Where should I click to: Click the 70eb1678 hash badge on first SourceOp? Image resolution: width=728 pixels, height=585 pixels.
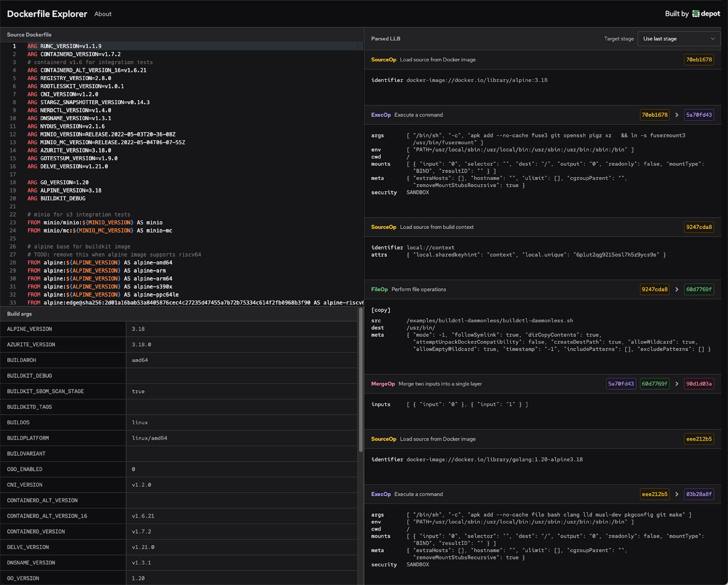[699, 60]
